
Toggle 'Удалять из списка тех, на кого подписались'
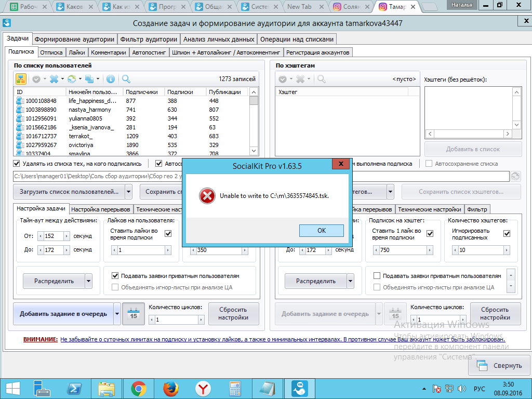click(x=16, y=164)
